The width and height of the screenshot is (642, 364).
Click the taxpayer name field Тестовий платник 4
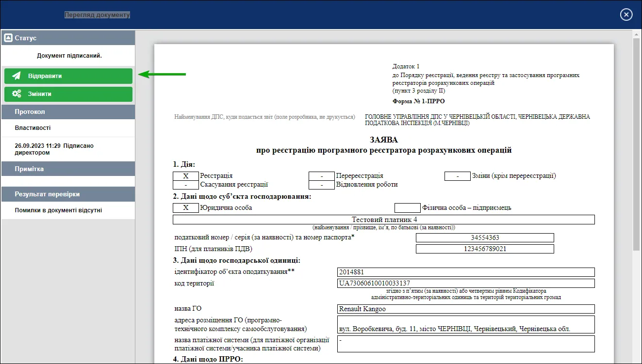(x=384, y=220)
